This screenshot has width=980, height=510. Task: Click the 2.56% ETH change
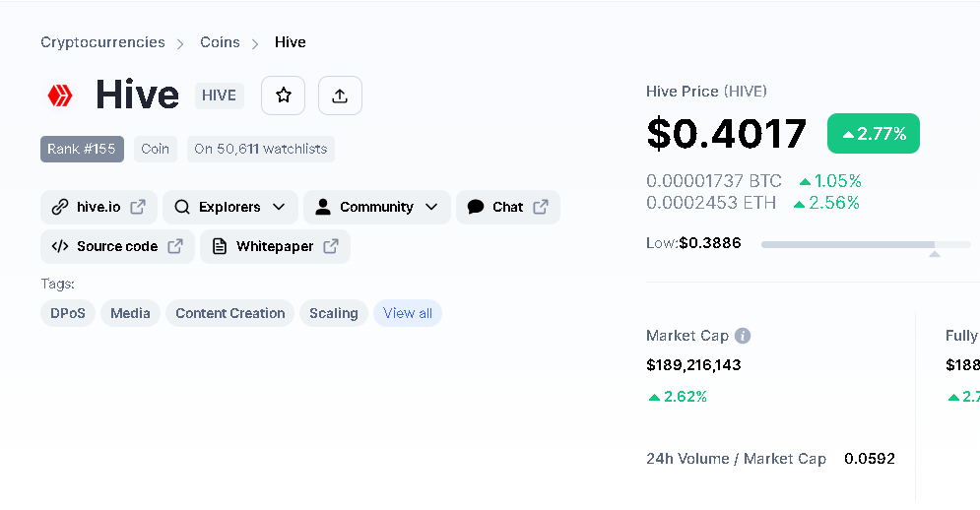point(826,203)
